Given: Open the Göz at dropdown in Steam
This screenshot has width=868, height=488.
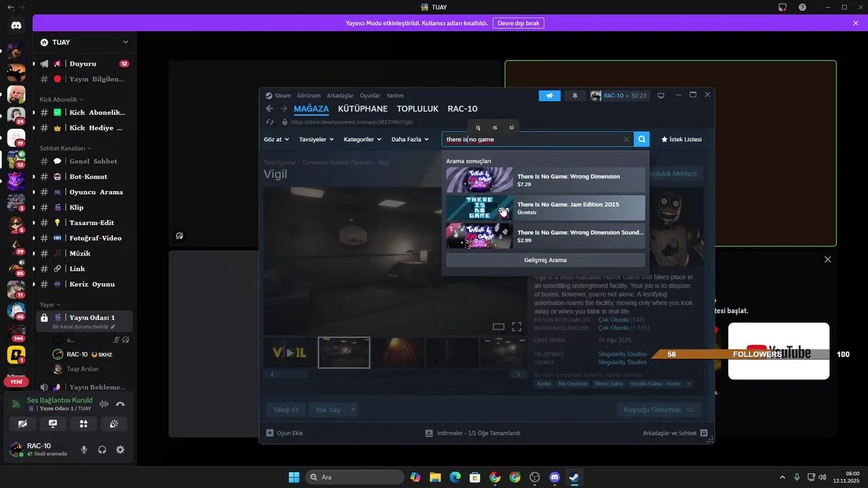Looking at the screenshot, I should [277, 139].
